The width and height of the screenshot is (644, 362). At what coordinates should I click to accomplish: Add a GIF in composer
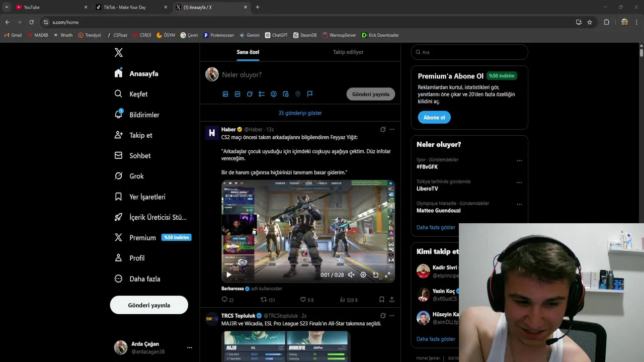[x=237, y=94]
